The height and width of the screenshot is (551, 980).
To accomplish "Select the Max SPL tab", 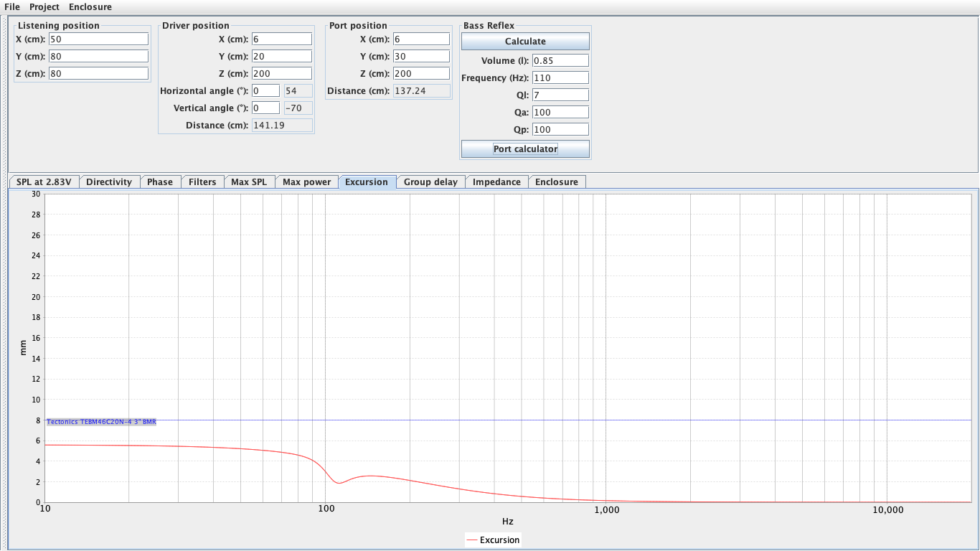I will 249,182.
